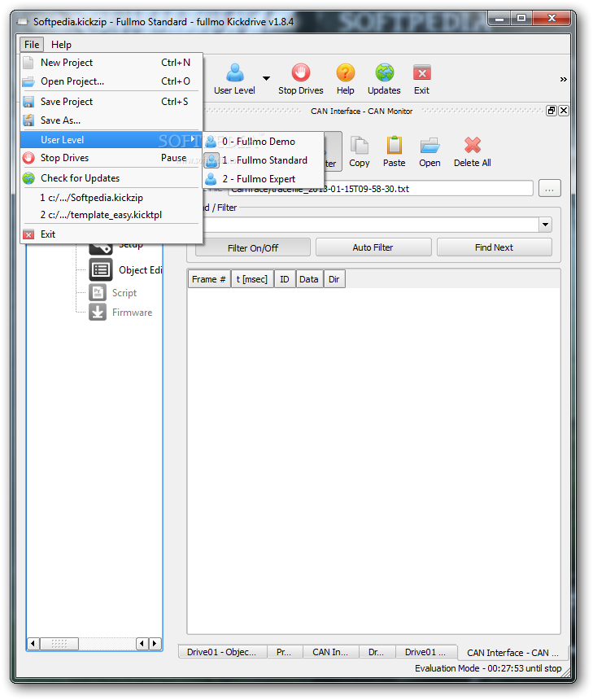Image resolution: width=593 pixels, height=700 pixels.
Task: Click the Filter On/Off button
Action: coord(252,247)
